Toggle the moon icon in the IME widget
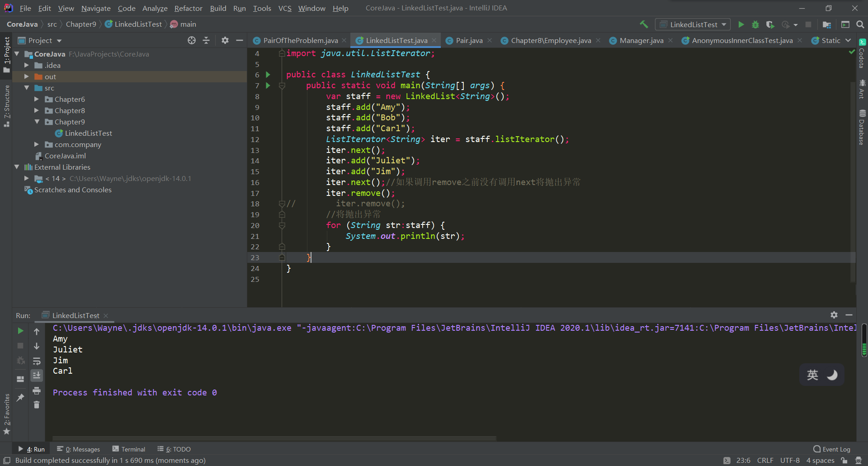The image size is (868, 466). pos(832,375)
